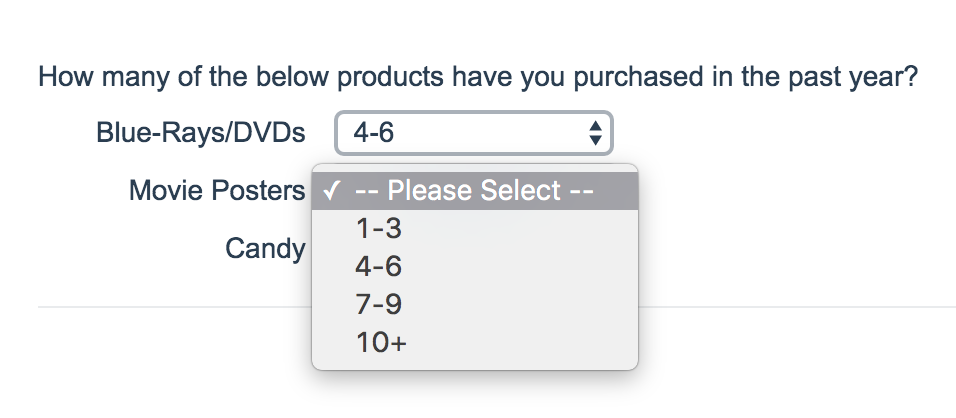Pick 4-6 in the open Movie Posters list

(379, 267)
